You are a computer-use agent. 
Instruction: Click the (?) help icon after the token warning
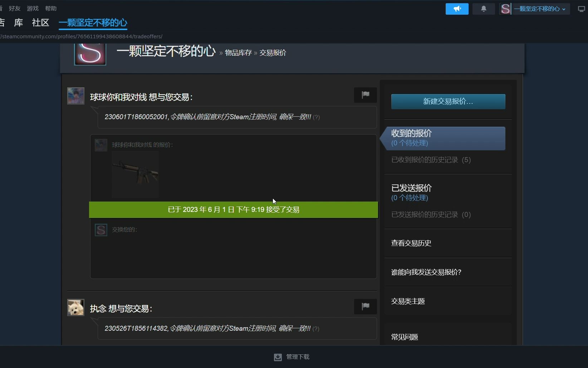point(316,117)
